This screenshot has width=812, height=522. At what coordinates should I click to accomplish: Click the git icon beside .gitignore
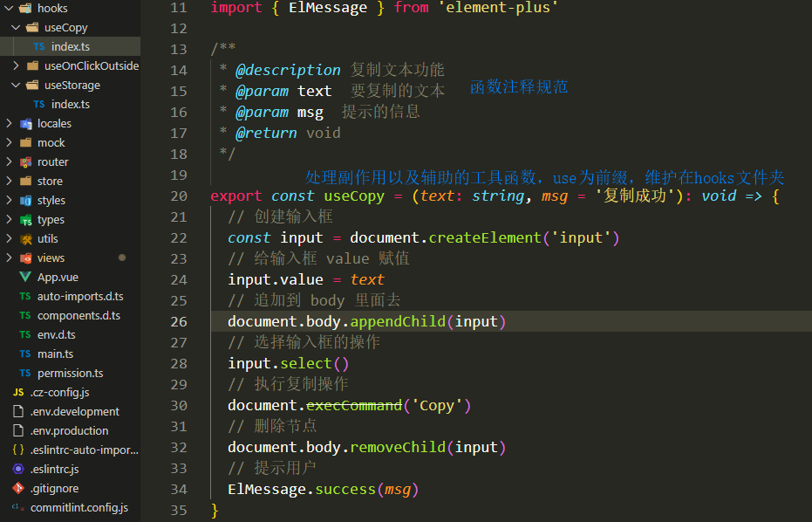(x=18, y=488)
